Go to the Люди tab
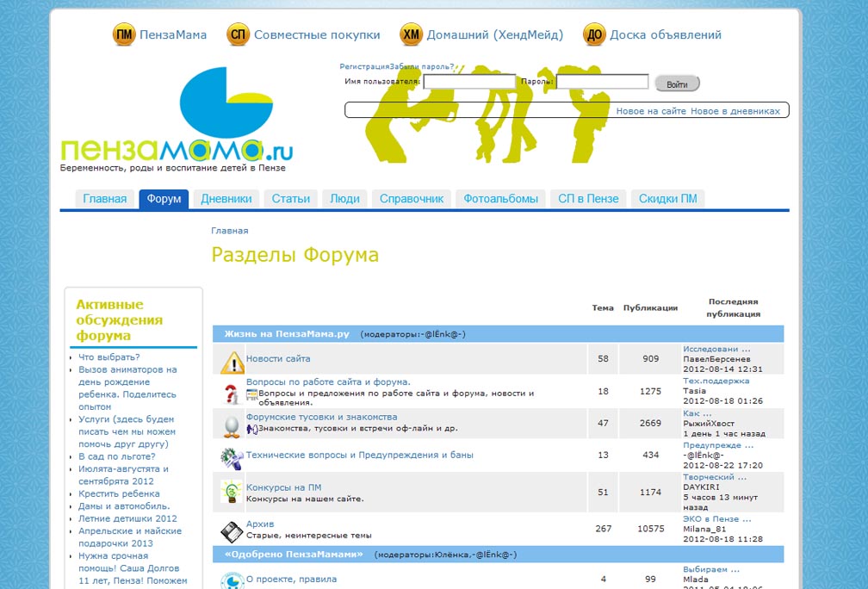Screen dimensions: 868x589 344,199
